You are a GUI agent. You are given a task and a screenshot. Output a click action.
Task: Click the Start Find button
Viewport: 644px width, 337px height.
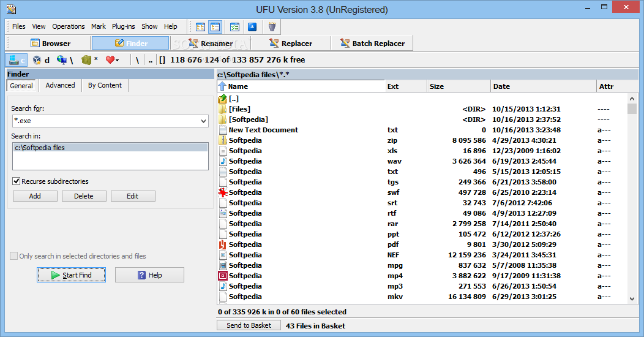point(71,275)
